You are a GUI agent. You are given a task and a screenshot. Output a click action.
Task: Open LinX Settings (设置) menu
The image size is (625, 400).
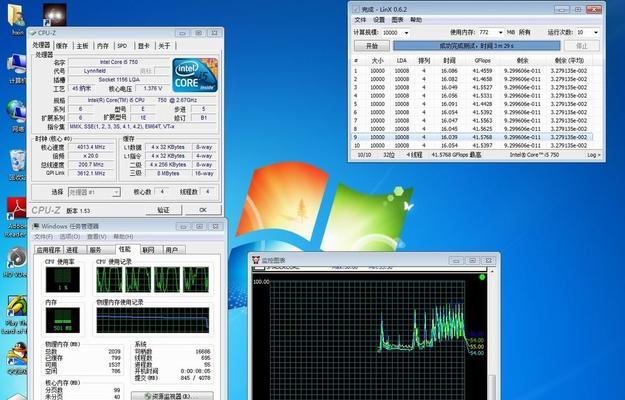[x=379, y=20]
